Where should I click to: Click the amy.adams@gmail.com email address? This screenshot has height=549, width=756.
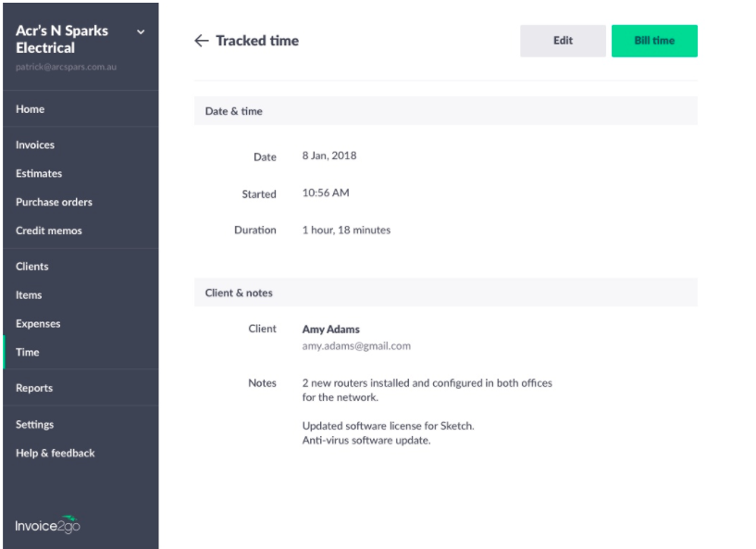pos(356,346)
